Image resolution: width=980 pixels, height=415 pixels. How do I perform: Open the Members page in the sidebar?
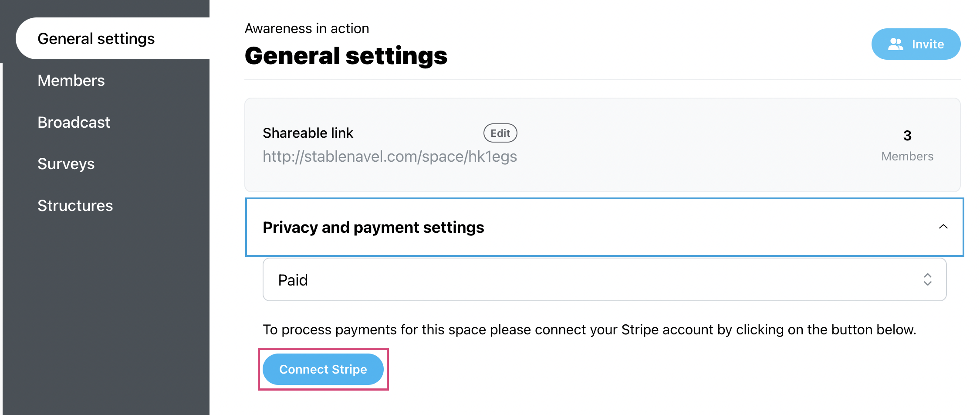click(x=71, y=81)
